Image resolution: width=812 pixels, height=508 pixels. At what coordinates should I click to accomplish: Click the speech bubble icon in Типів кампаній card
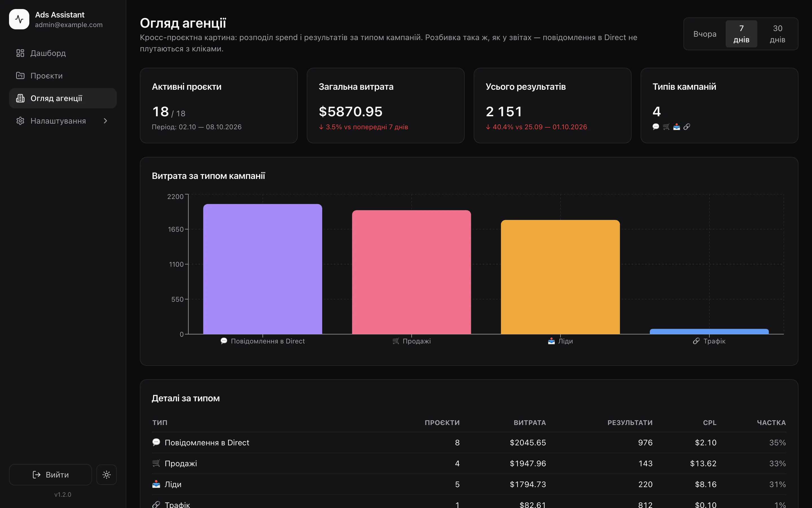pyautogui.click(x=656, y=127)
